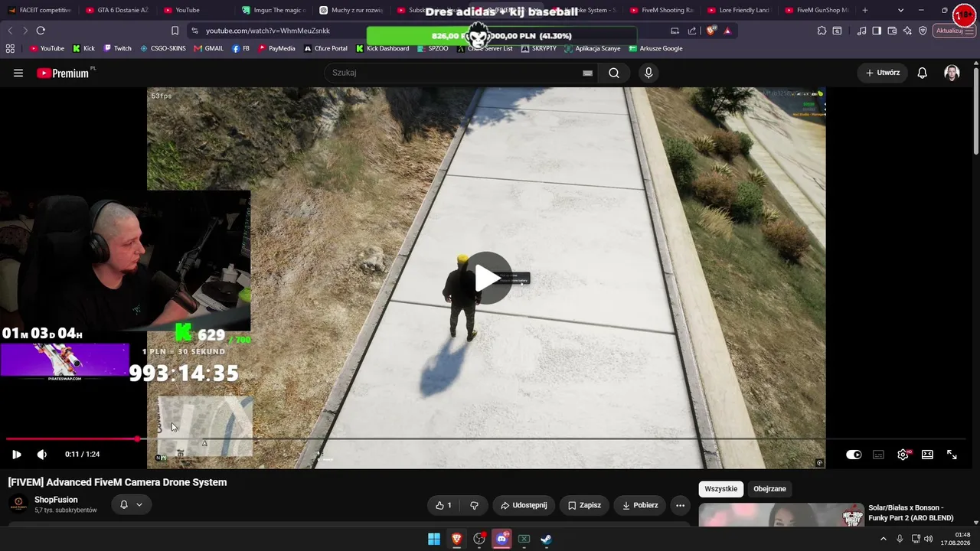Open a new browser tab
980x551 pixels.
click(x=865, y=11)
